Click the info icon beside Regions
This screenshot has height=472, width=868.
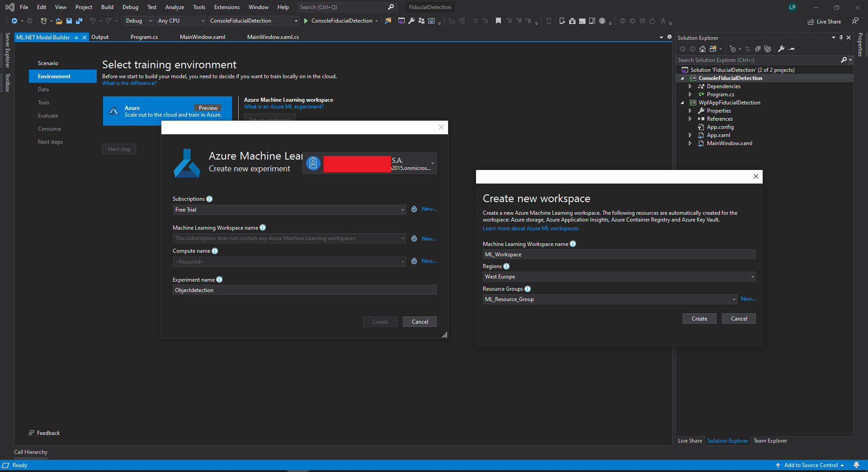[x=506, y=266]
